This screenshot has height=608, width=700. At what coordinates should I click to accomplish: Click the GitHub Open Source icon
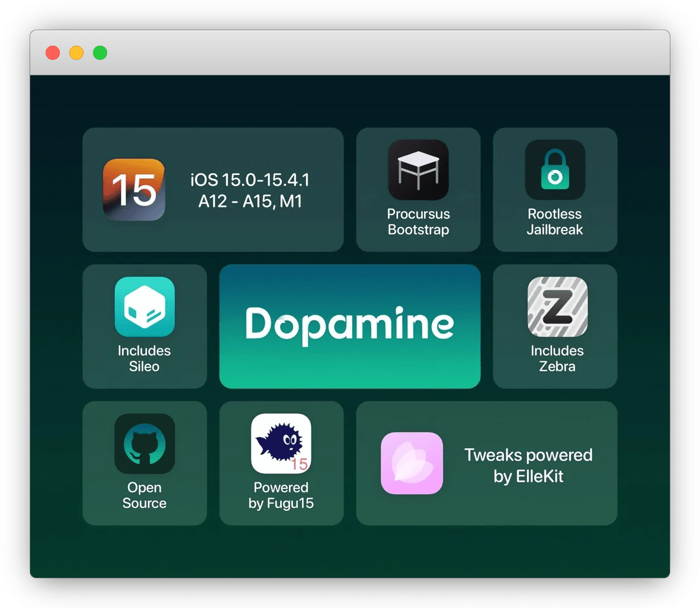145,444
